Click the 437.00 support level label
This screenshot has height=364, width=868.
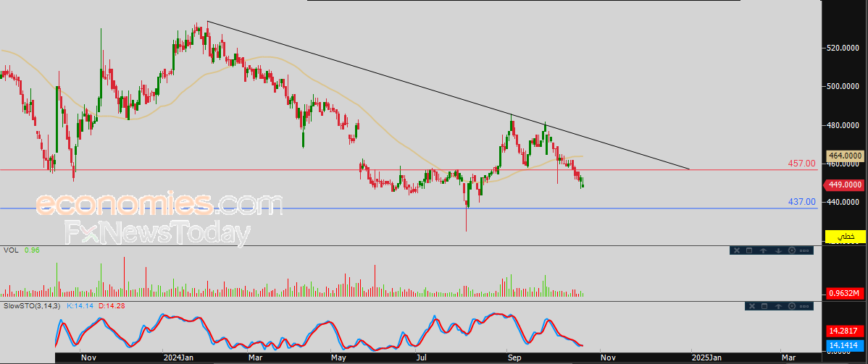click(801, 202)
